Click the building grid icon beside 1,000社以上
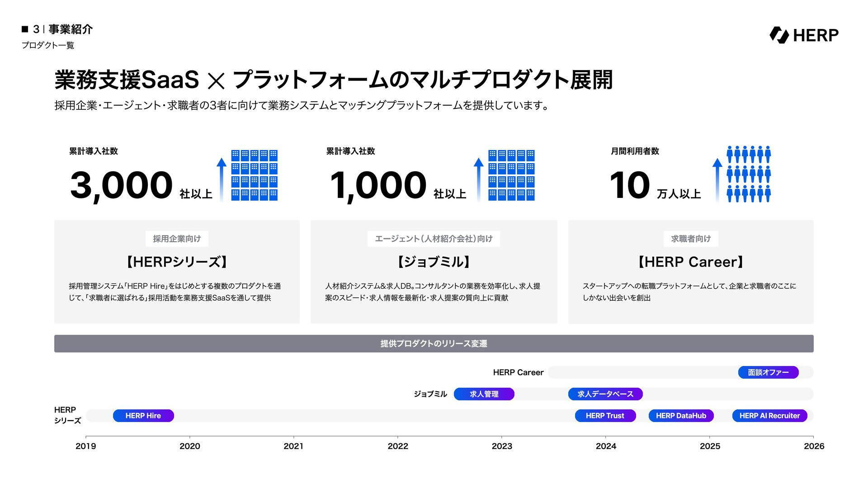Screen dimensions: 868x488 (x=511, y=175)
